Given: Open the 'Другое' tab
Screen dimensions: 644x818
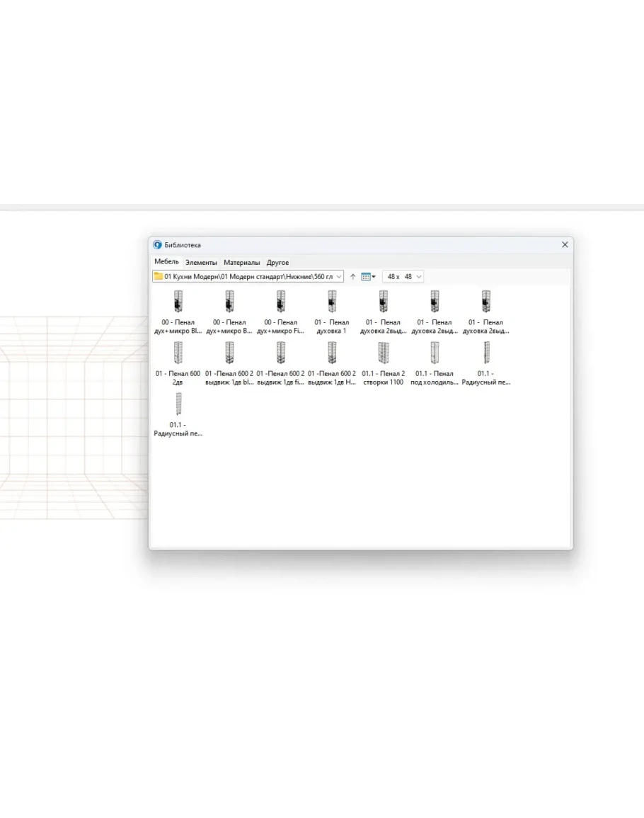Looking at the screenshot, I should click(x=277, y=263).
